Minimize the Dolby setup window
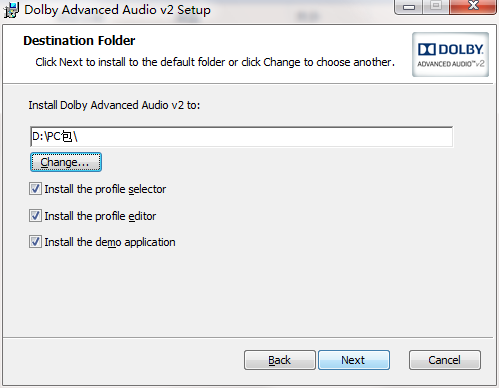The image size is (499, 388). 409,7
